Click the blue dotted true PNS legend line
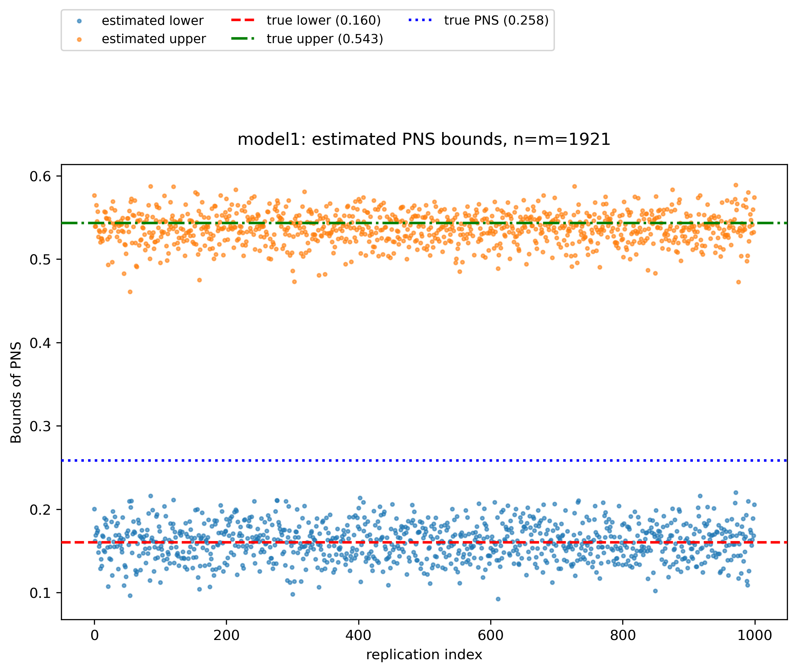 [421, 20]
